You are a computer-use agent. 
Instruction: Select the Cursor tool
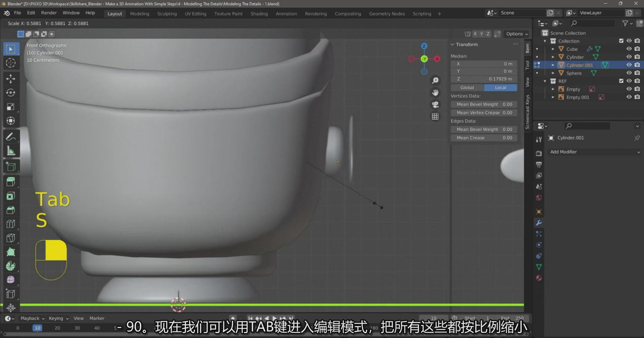(x=11, y=63)
